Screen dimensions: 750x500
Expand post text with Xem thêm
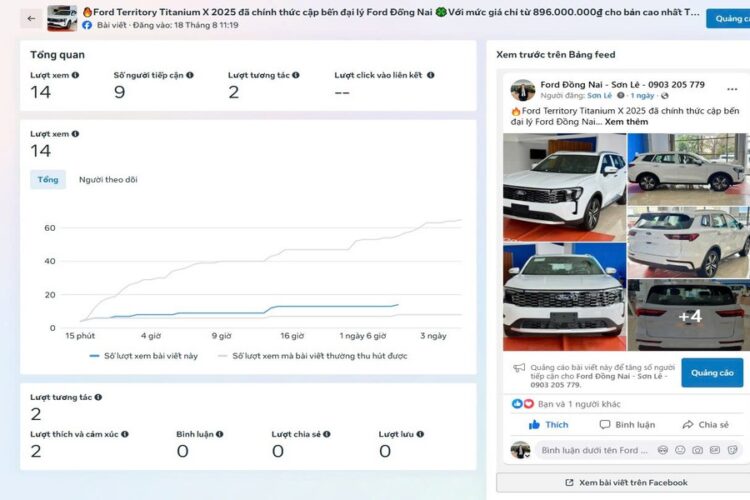tap(626, 122)
